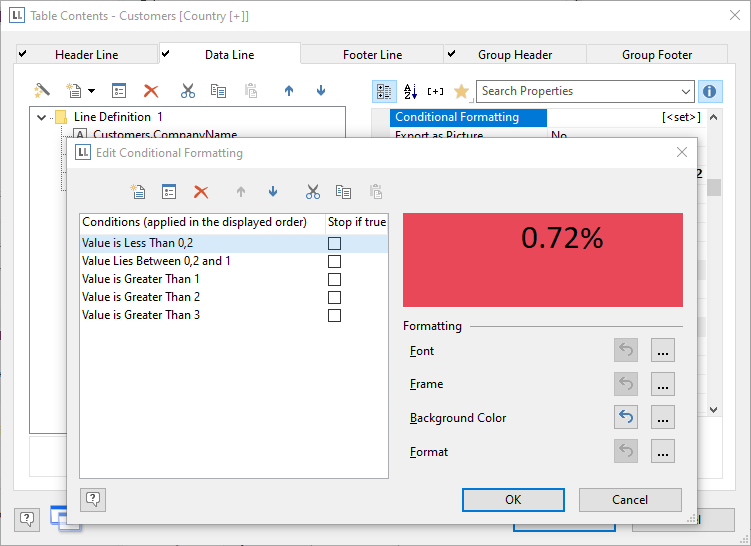Switch to the Footer Line tab
This screenshot has height=546, width=751.
pyautogui.click(x=372, y=55)
